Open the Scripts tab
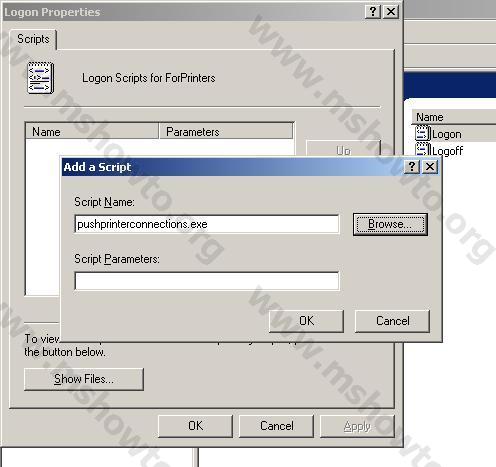The height and width of the screenshot is (467, 496). [33, 39]
